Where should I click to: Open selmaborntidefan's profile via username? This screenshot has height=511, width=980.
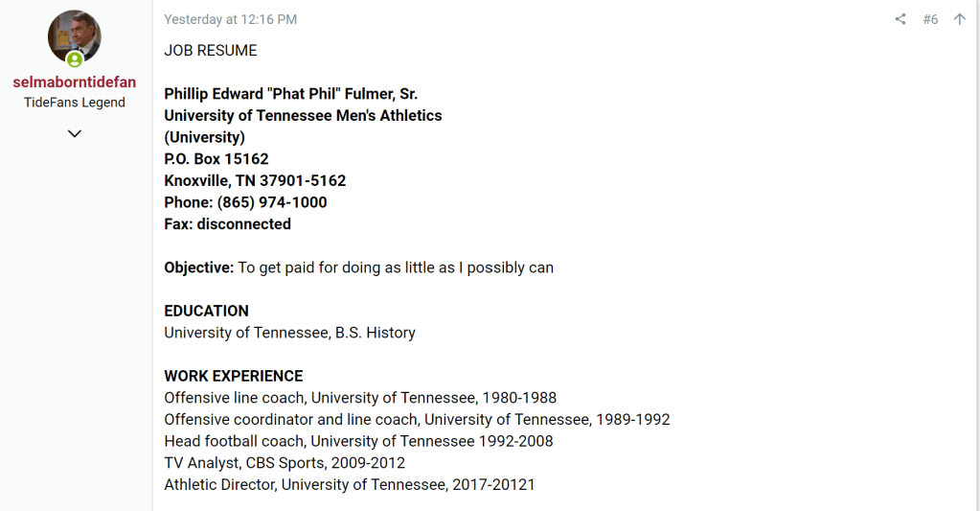[75, 82]
